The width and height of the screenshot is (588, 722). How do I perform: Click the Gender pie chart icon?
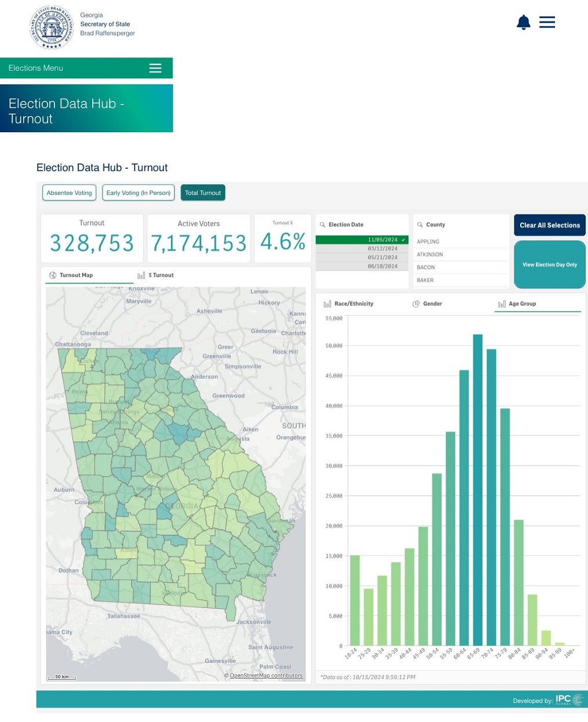coord(416,304)
